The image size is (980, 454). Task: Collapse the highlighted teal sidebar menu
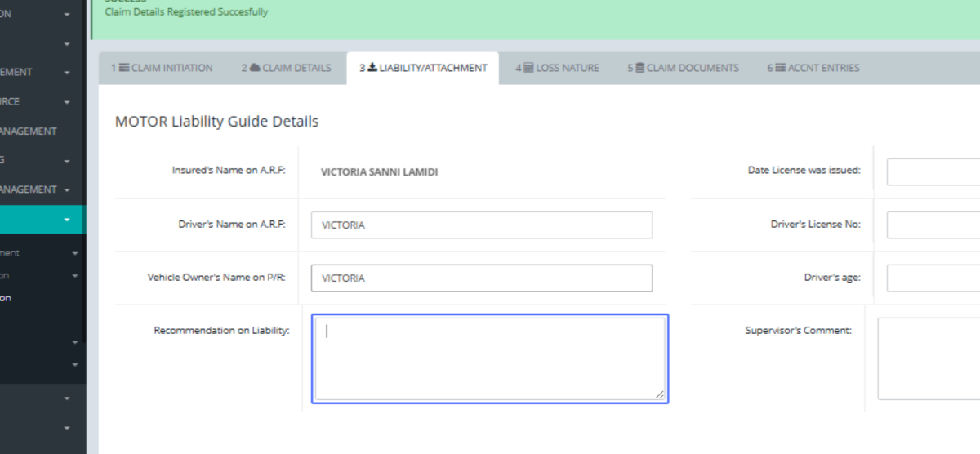click(x=67, y=219)
